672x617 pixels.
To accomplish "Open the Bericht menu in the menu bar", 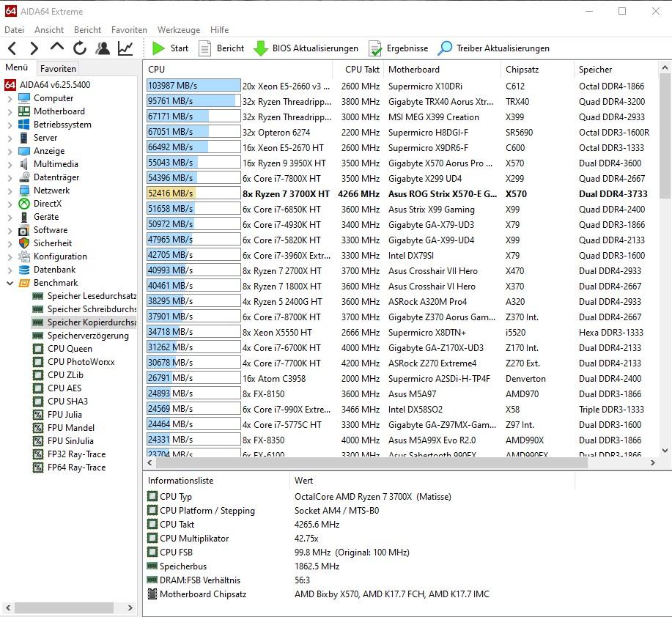I will (87, 30).
